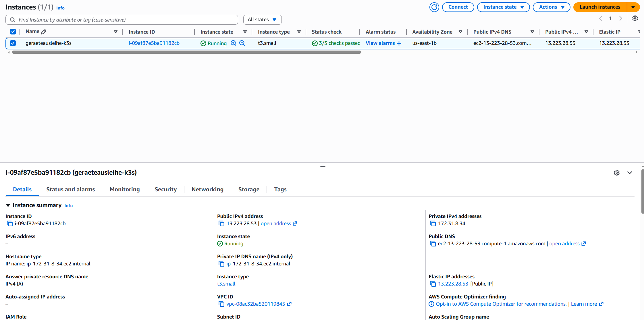Sort by Instance type column arrow
This screenshot has width=644, height=320.
(x=299, y=32)
